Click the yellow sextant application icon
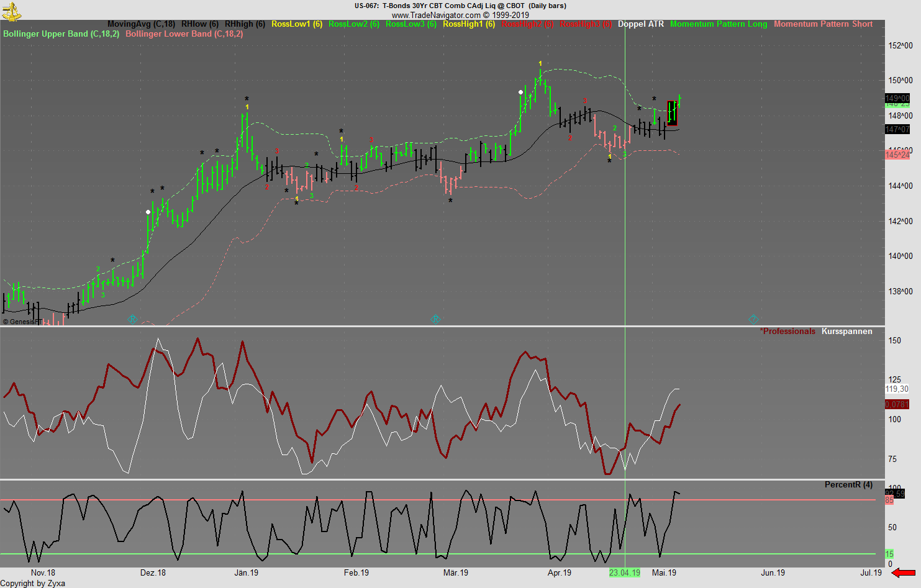Viewport: 921px width, 588px height. click(x=10, y=10)
